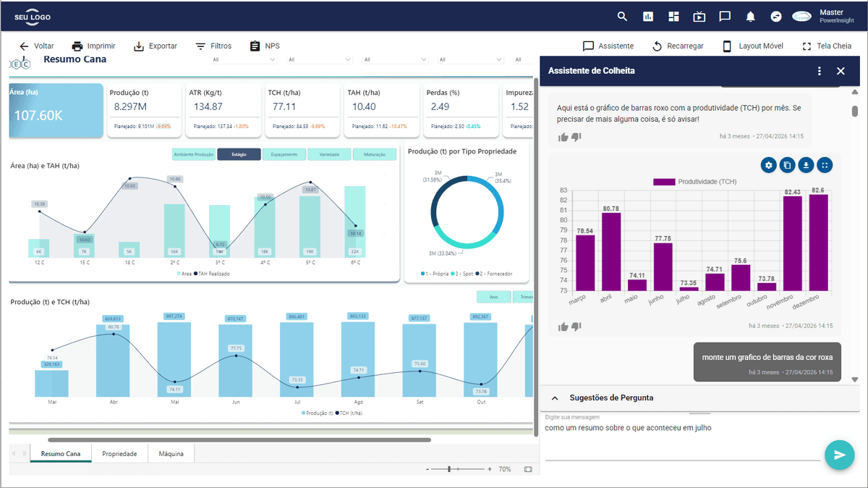Thumbs-up the TCH chart response
Image resolution: width=868 pixels, height=488 pixels.
563,327
